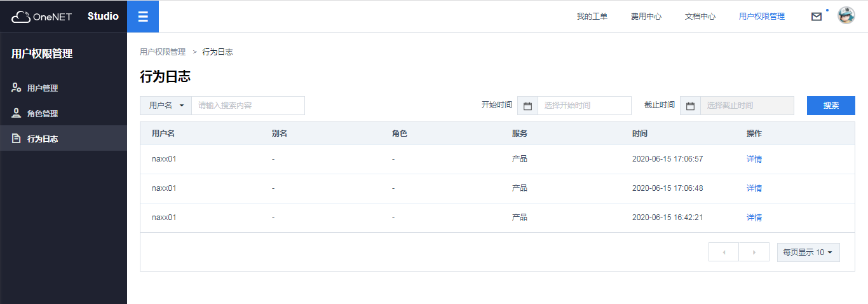Screen dimensions: 868x304
Task: Click 产品 in the 16:42:21 row
Action: coord(520,218)
